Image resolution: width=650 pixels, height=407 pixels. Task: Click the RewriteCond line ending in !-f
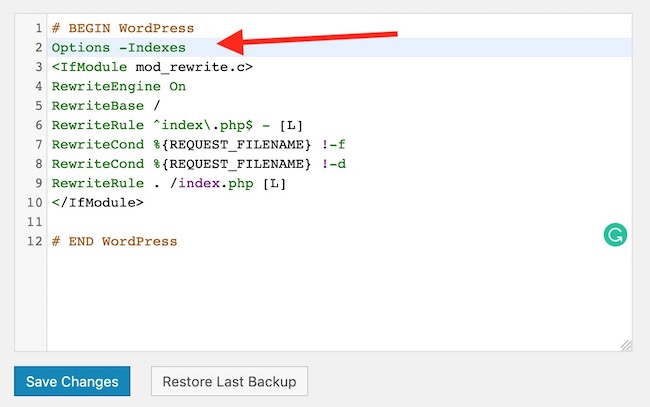click(198, 144)
